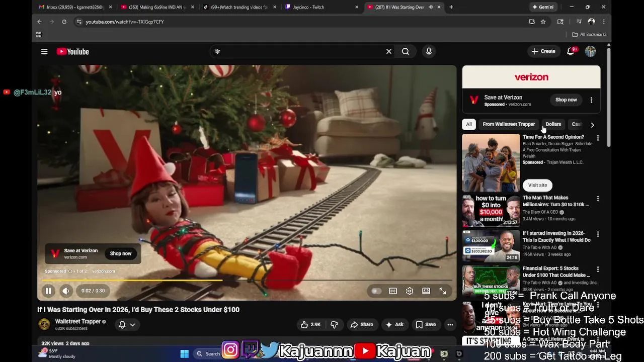Switch to theater mode

point(426,291)
